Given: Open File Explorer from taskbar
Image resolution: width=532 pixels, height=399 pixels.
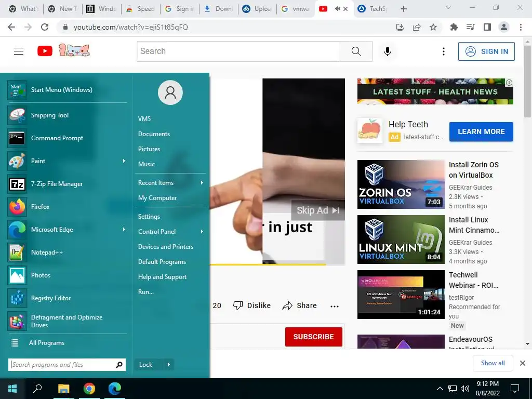Looking at the screenshot, I should [63, 389].
